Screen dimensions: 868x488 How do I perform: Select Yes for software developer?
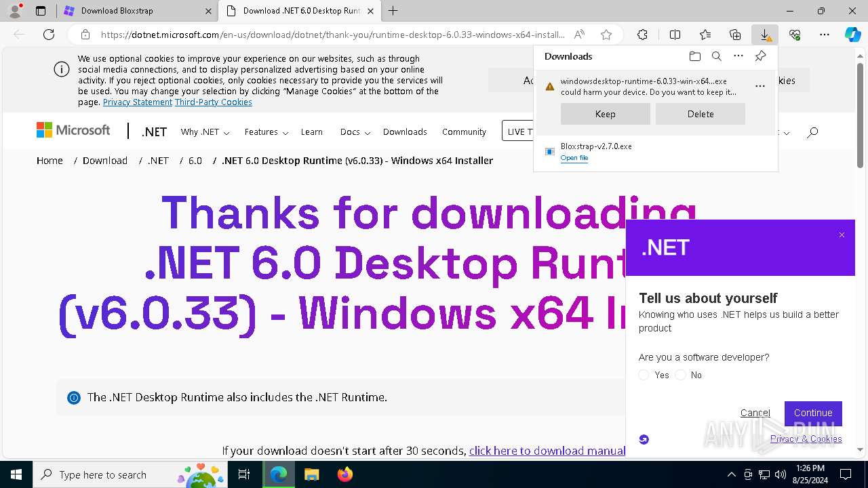click(644, 375)
